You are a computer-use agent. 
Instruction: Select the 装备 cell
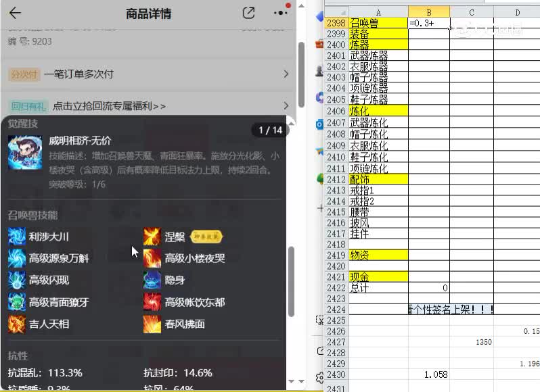click(378, 34)
